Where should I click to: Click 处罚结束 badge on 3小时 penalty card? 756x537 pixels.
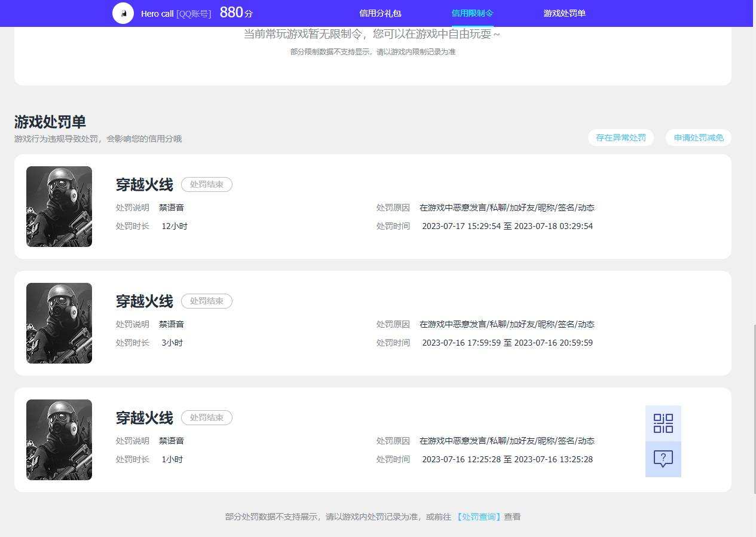pyautogui.click(x=207, y=301)
